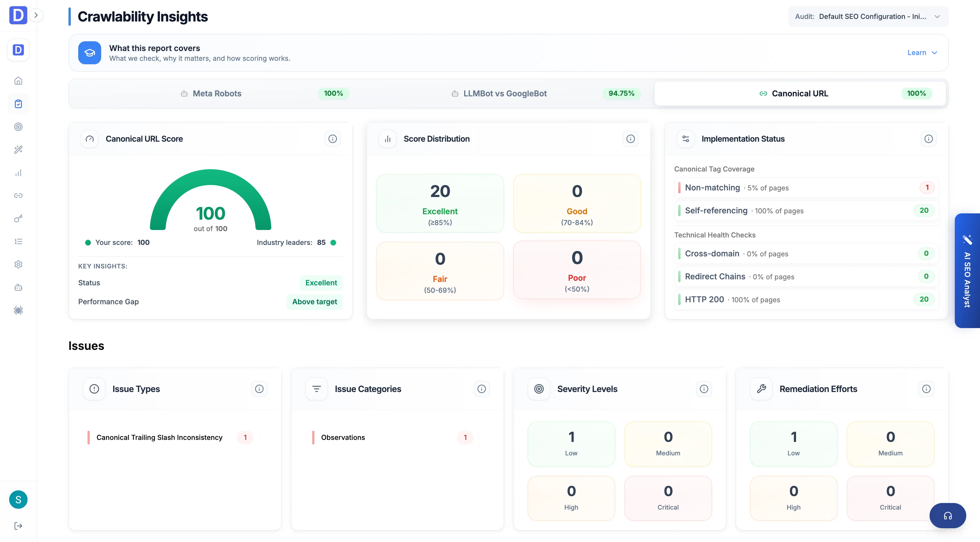The height and width of the screenshot is (542, 980).
Task: Show info for Issue Types
Action: click(259, 389)
